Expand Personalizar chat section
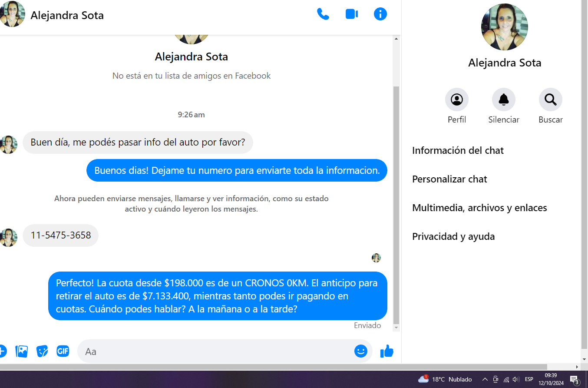The height and width of the screenshot is (388, 588). coord(449,179)
